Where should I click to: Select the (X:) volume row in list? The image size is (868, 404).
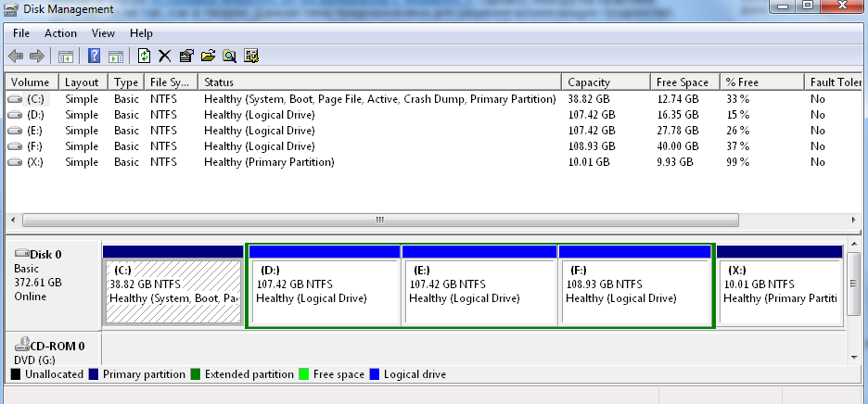coord(35,162)
